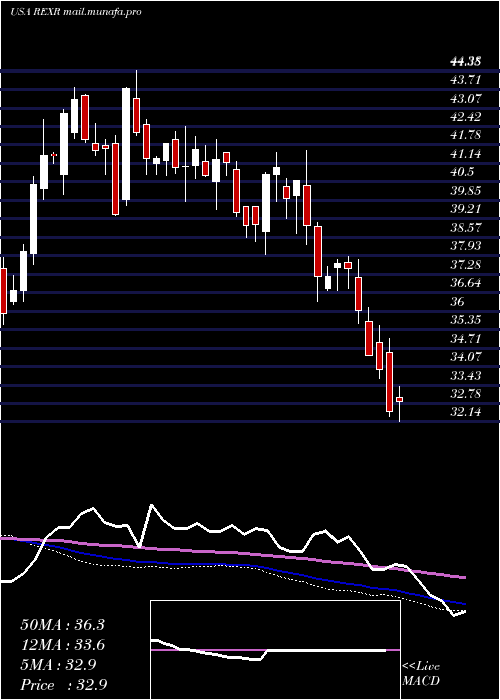Viewport: 500px width, 700px height.
Task: Click inside the MACD indicator panel
Action: click(x=275, y=650)
